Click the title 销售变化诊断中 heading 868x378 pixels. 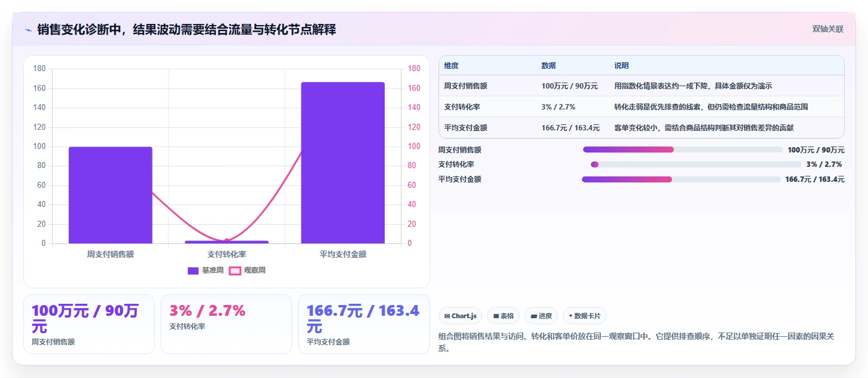(x=186, y=29)
